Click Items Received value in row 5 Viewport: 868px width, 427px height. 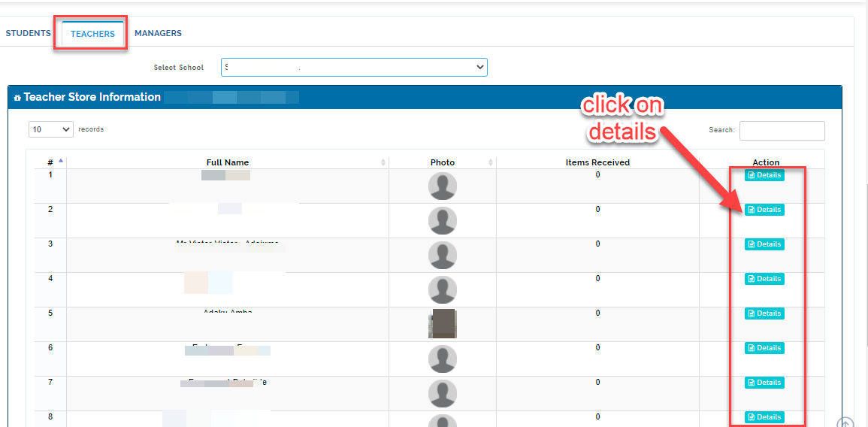click(x=597, y=313)
